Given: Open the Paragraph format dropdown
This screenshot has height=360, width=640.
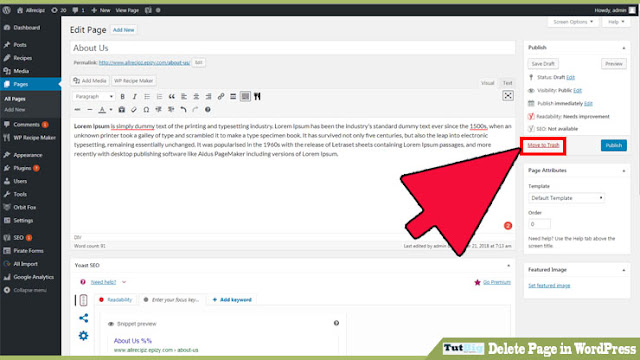Looking at the screenshot, I should [94, 96].
